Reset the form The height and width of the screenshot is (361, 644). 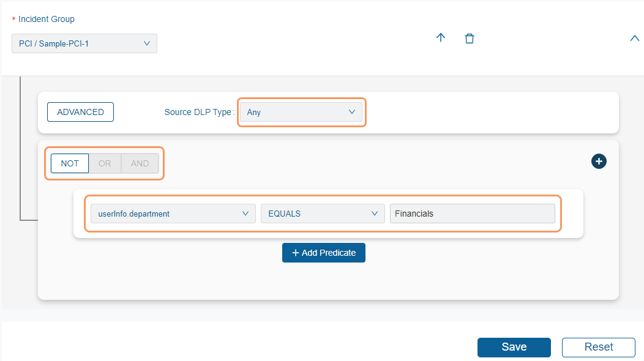click(598, 347)
